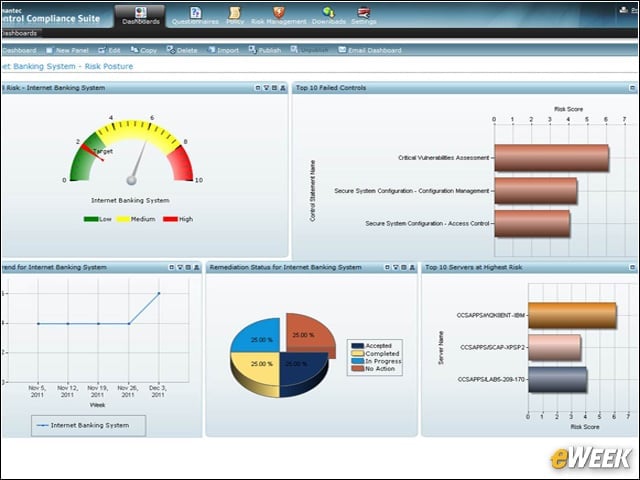Click Delete in the dashboard toolbar
The height and width of the screenshot is (480, 640).
(x=182, y=50)
